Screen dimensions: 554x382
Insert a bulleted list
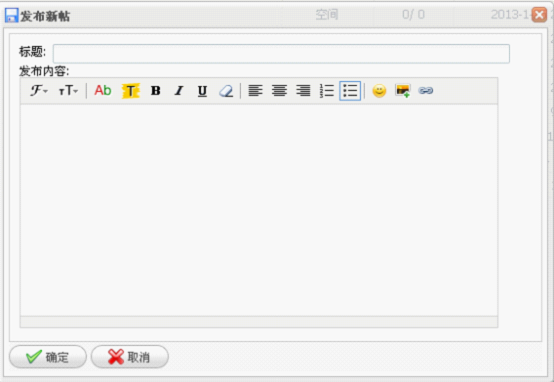click(350, 91)
